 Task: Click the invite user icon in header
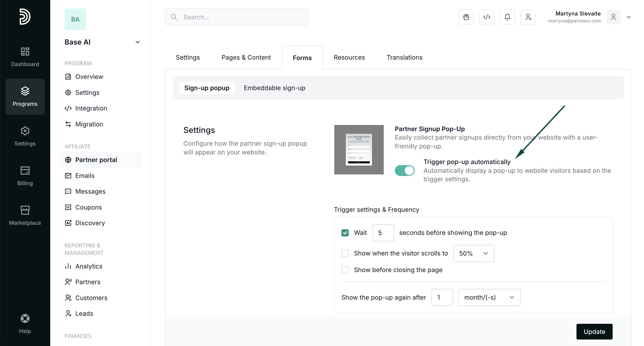(528, 17)
